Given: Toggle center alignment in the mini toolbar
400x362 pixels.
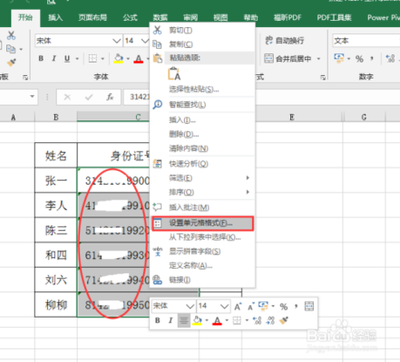Looking at the screenshot, I should point(184,321).
